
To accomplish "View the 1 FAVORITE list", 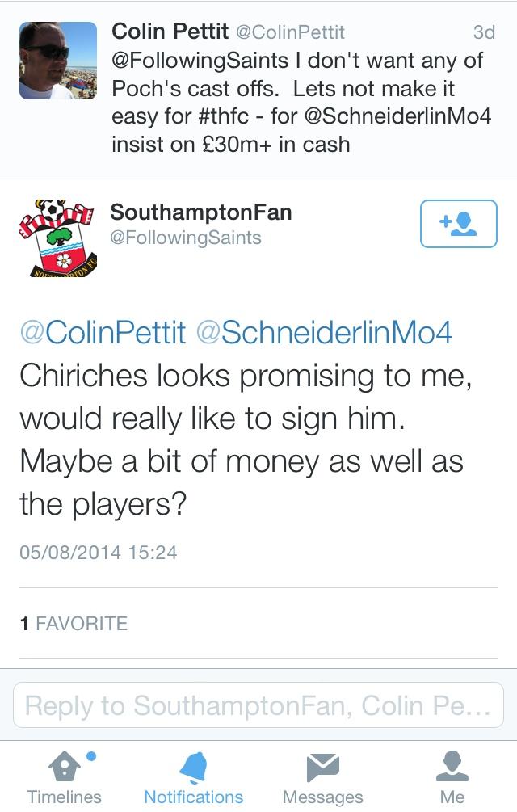I will coord(74,624).
